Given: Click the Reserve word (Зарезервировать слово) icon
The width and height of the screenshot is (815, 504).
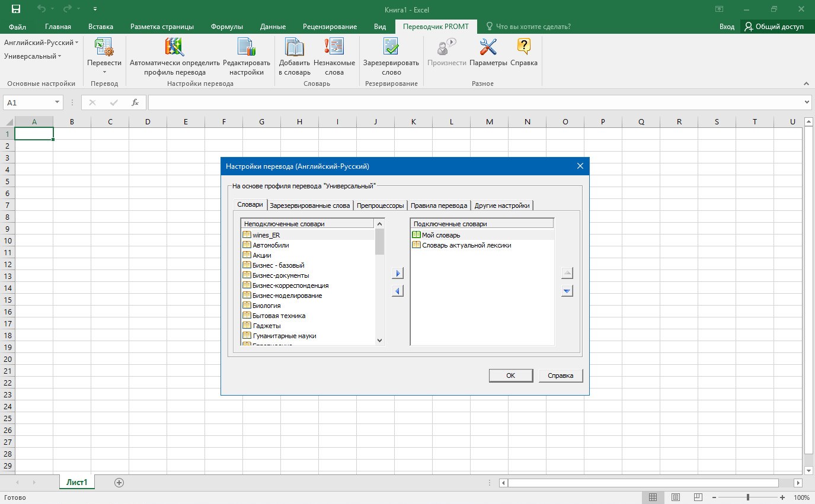Looking at the screenshot, I should 391,47.
